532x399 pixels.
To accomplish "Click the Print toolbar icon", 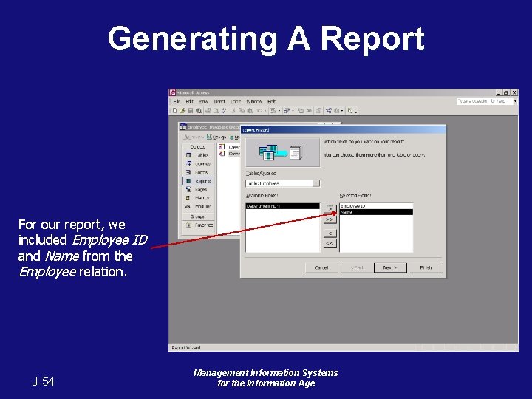I will [x=208, y=111].
